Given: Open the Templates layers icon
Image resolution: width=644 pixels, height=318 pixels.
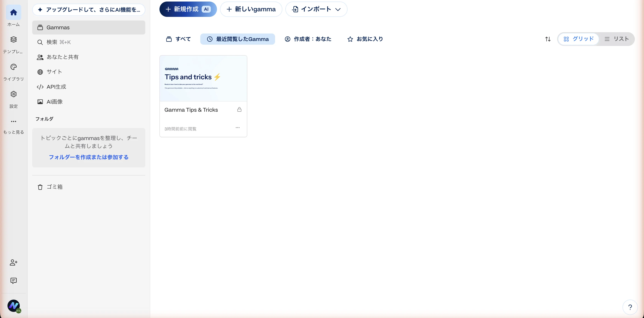Looking at the screenshot, I should (x=13, y=39).
